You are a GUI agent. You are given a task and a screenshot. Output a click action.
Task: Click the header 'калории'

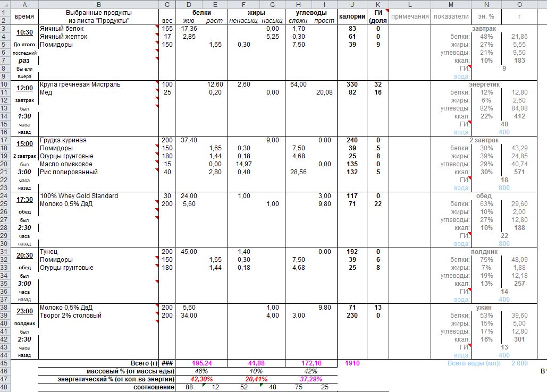click(352, 16)
